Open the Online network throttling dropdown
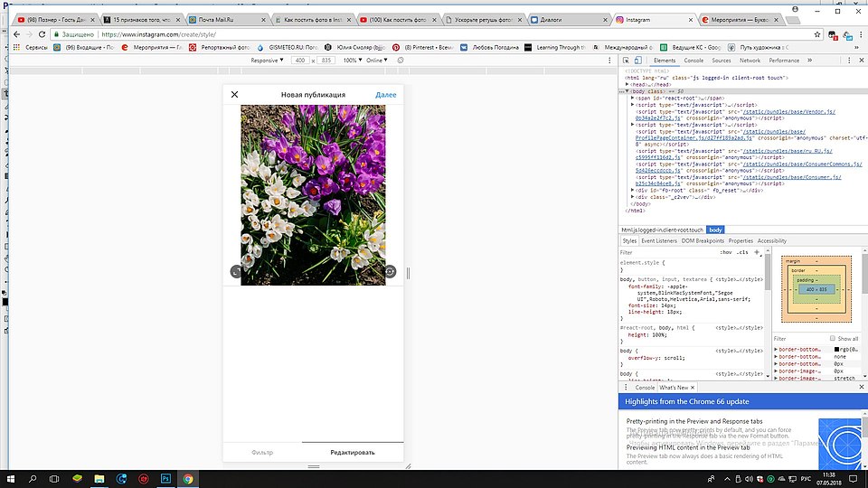This screenshot has width=868, height=488. 377,61
